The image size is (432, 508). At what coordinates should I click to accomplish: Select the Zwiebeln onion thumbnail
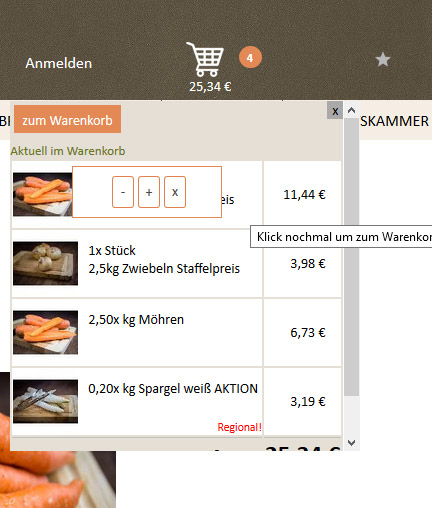coord(46,263)
